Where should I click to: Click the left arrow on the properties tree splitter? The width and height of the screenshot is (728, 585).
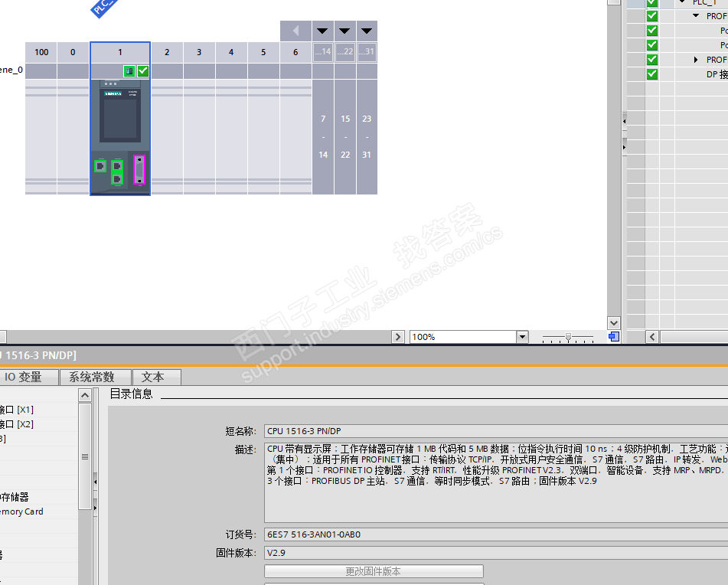point(95,482)
